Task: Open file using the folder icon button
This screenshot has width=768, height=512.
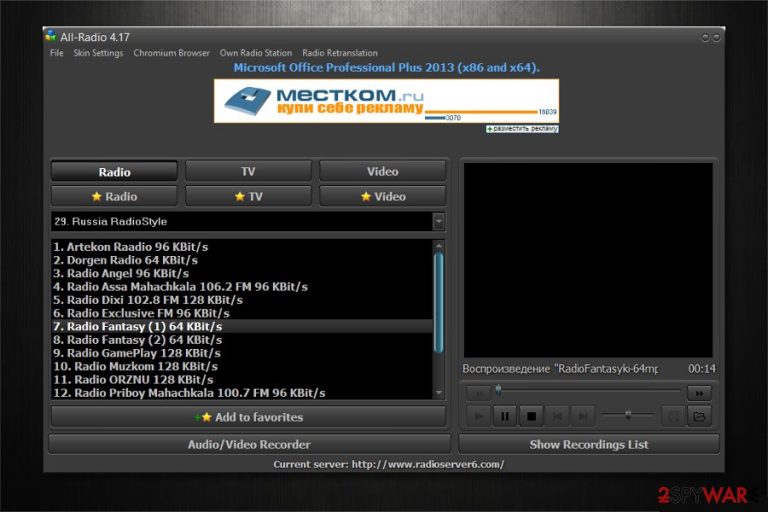Action: tap(699, 416)
